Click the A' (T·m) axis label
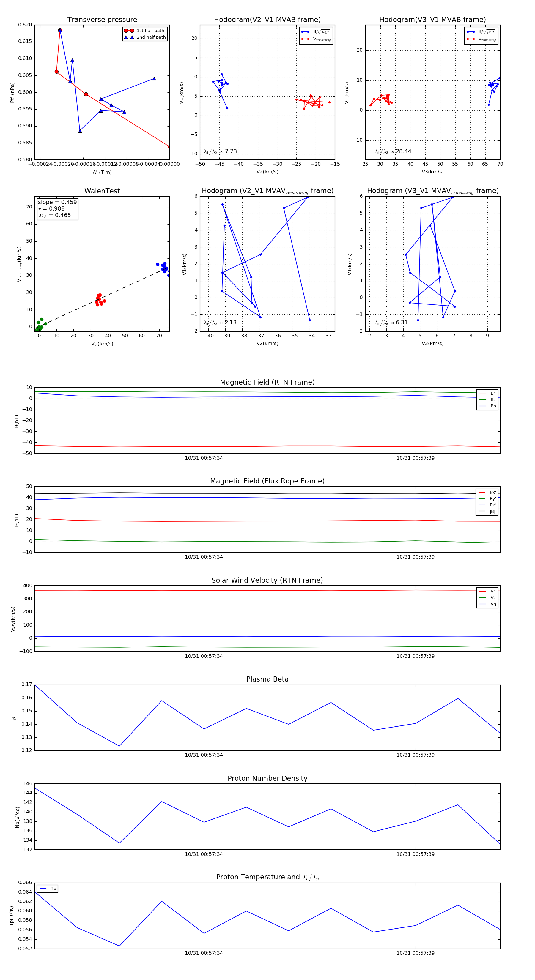The width and height of the screenshot is (535, 980). (x=102, y=172)
